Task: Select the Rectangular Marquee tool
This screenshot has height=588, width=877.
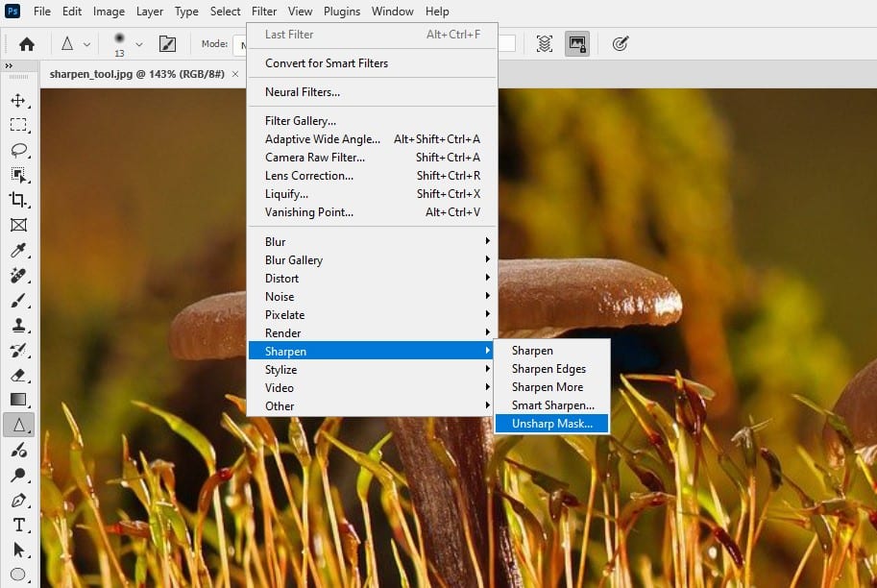Action: click(x=18, y=125)
